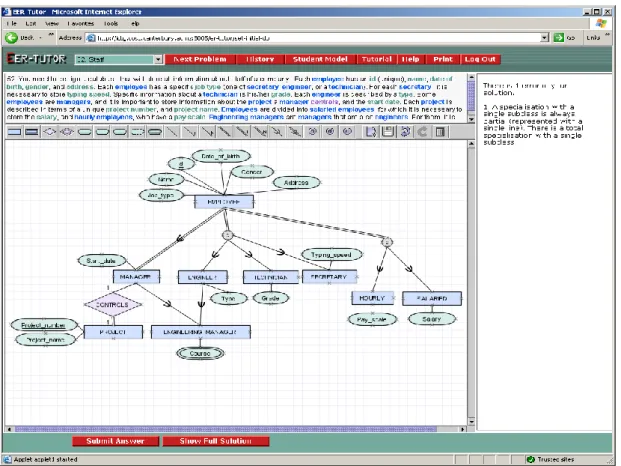The image size is (621, 466).
Task: Click the red Help button
Action: pyautogui.click(x=410, y=59)
